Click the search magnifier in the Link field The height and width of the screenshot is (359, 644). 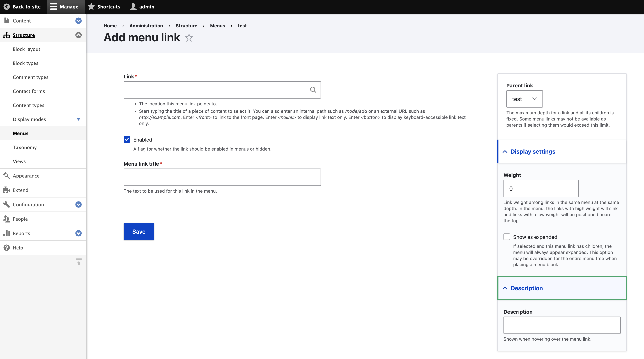[313, 90]
